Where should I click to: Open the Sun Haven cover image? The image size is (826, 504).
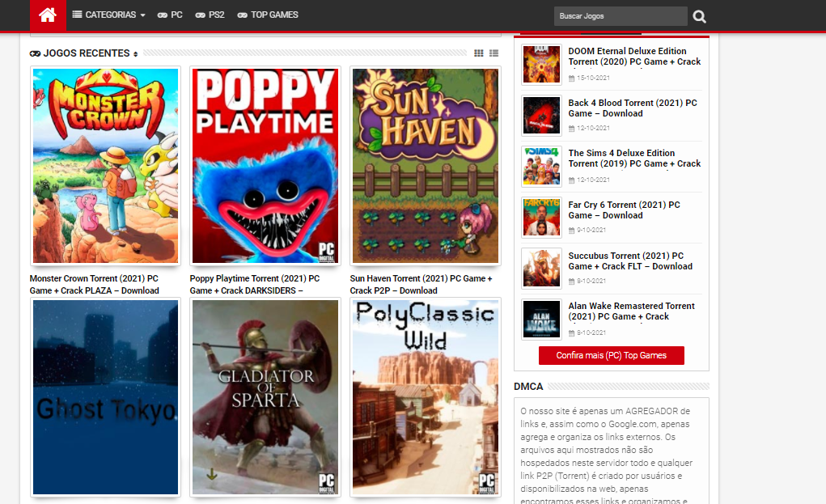[425, 166]
